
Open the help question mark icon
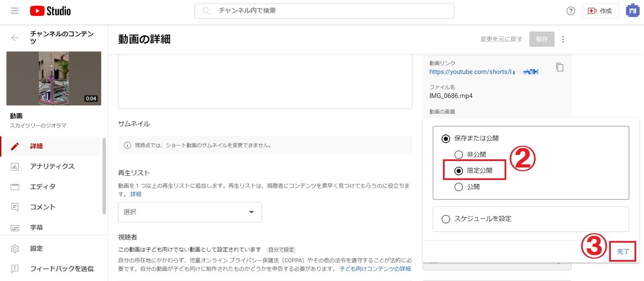click(571, 11)
